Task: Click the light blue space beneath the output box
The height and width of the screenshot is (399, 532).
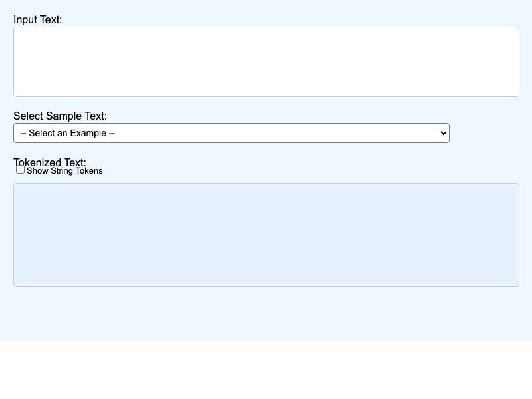Action: 266,314
